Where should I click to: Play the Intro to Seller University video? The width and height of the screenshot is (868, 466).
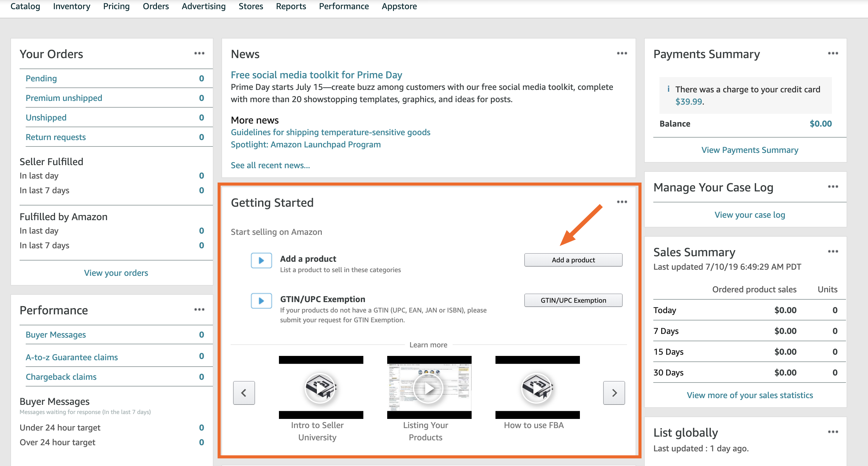pos(321,388)
